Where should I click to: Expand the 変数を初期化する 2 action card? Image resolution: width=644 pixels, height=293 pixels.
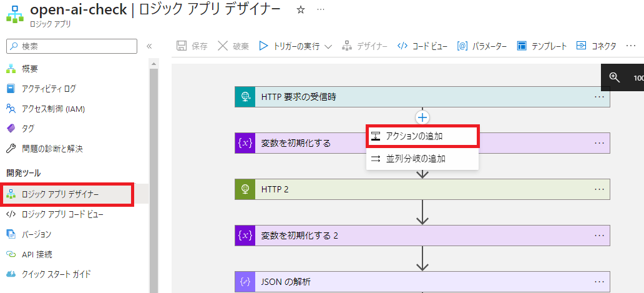[x=422, y=236]
